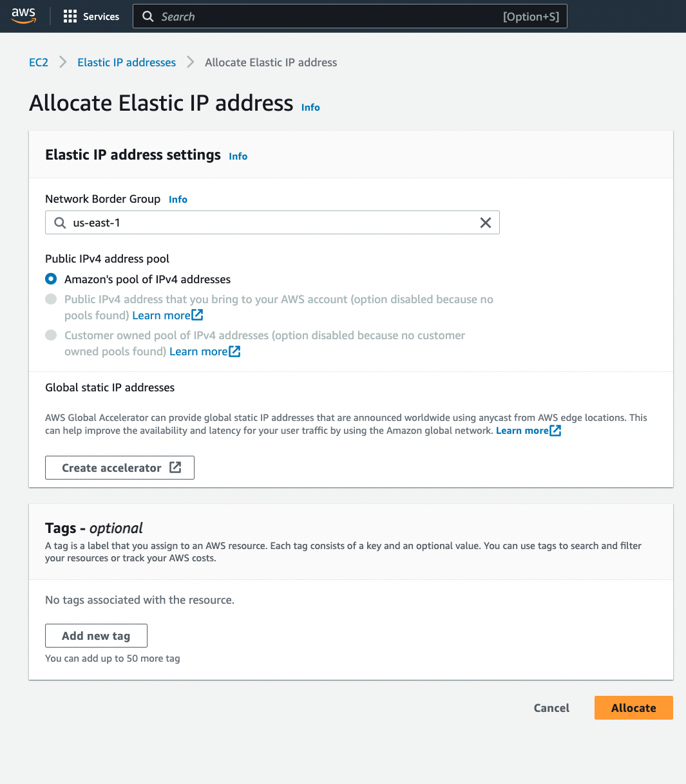Select Amazon's pool of IPv4 addresses

[51, 279]
